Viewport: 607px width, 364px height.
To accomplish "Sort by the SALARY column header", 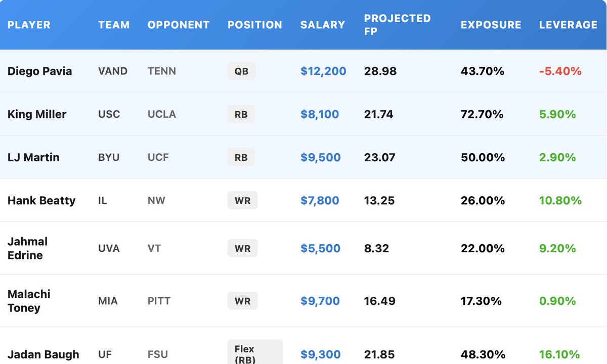I will click(322, 25).
